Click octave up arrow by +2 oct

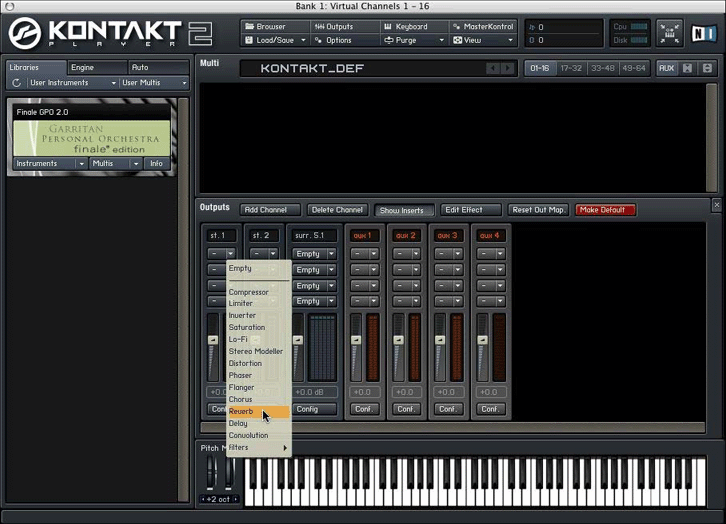click(x=236, y=499)
